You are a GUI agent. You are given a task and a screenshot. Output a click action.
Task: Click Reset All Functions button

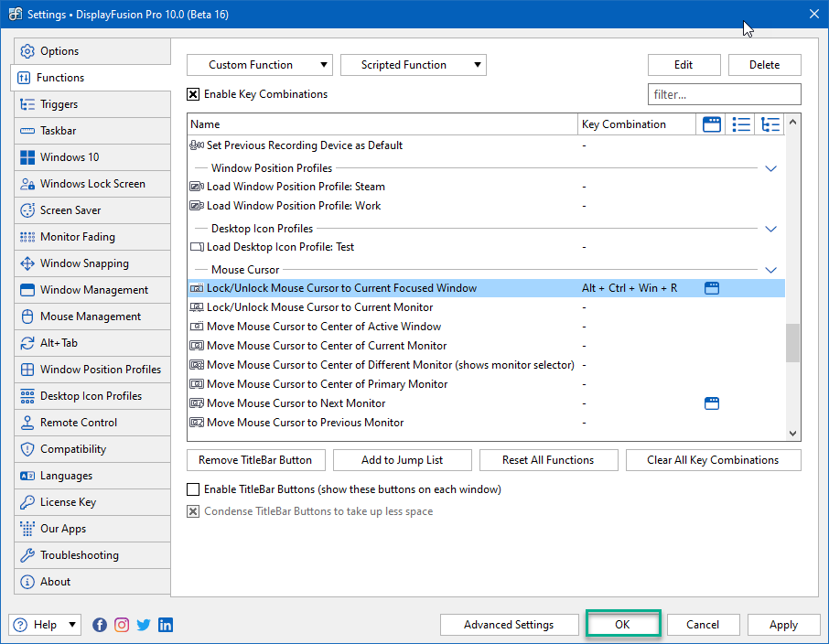tap(548, 460)
